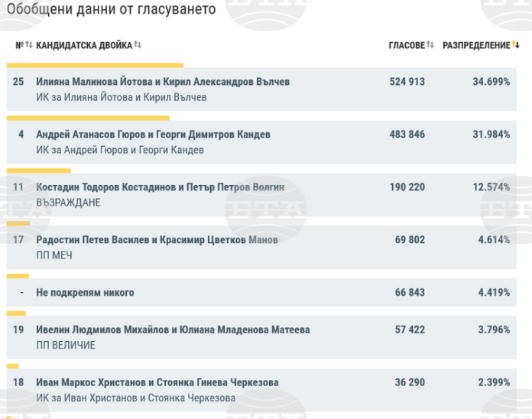Screen dimensions: 532x419
Task: Click subtitle 'ИК за Иван Христанов и Стоянка Черкезова'
Action: click(x=136, y=398)
